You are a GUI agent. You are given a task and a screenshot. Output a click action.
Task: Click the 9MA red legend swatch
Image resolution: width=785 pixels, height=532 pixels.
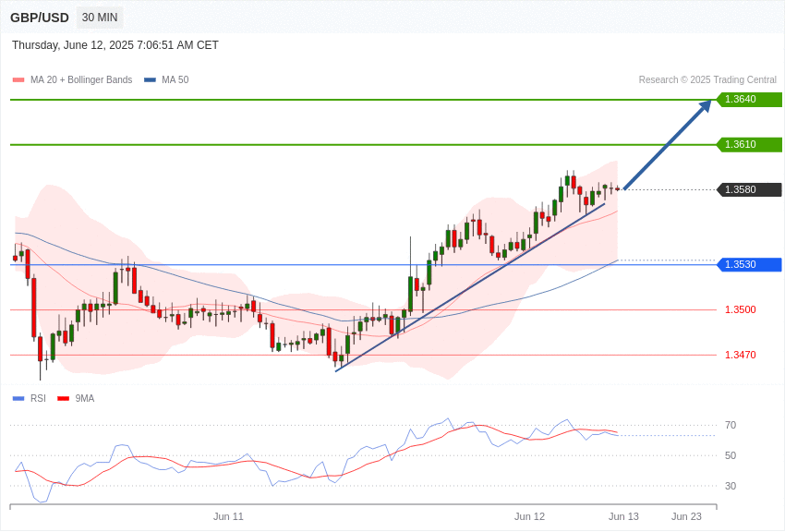click(x=64, y=399)
